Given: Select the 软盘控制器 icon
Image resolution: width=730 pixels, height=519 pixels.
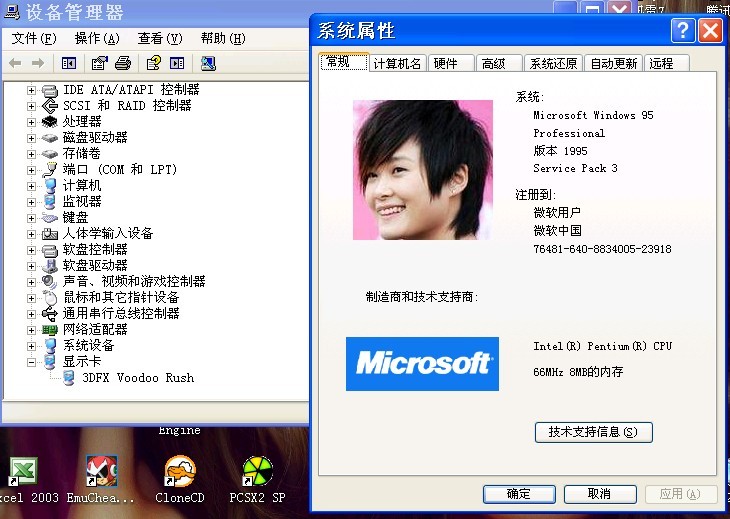Looking at the screenshot, I should click(49, 250).
